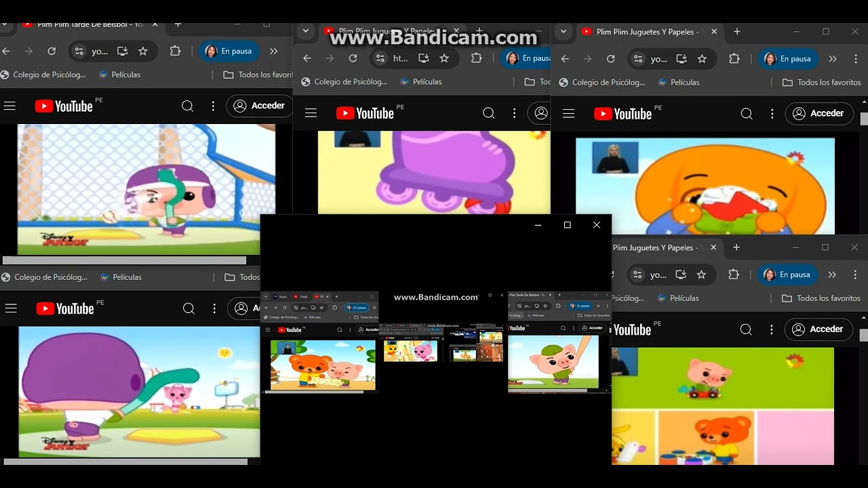The height and width of the screenshot is (488, 868).
Task: Open Todos los favoritos folder in the bottom-right window
Action: [x=821, y=298]
